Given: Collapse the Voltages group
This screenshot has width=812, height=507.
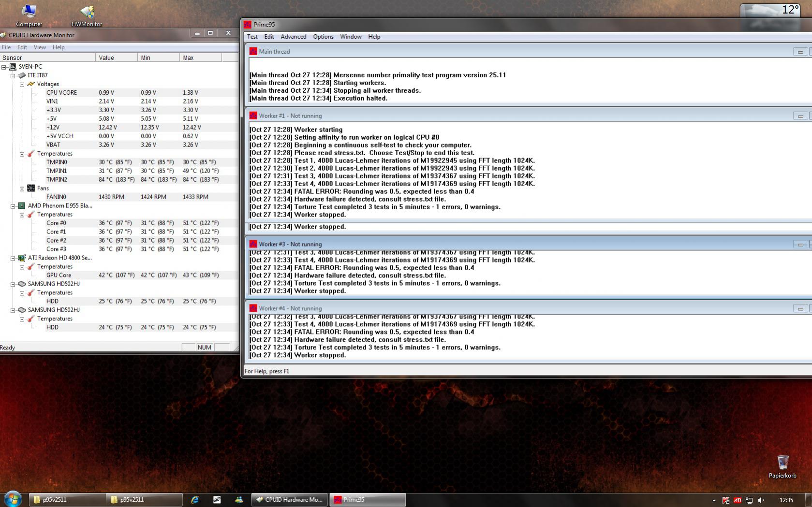Looking at the screenshot, I should [22, 84].
